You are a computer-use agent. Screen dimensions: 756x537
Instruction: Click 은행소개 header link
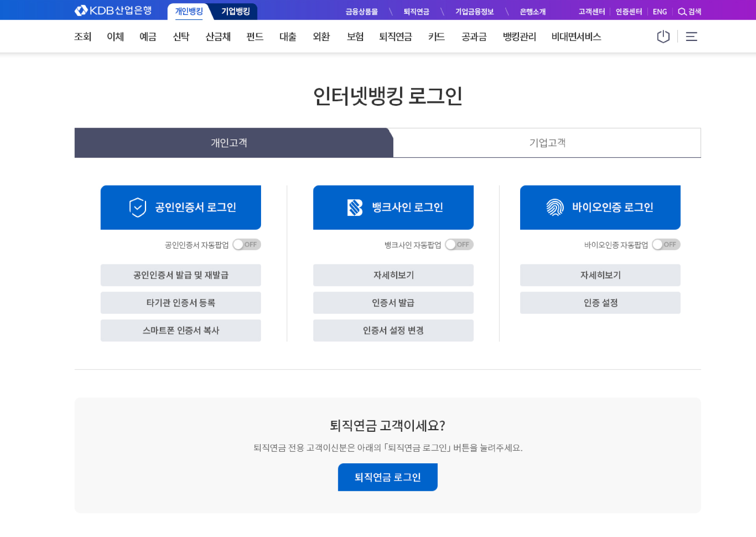pyautogui.click(x=532, y=12)
